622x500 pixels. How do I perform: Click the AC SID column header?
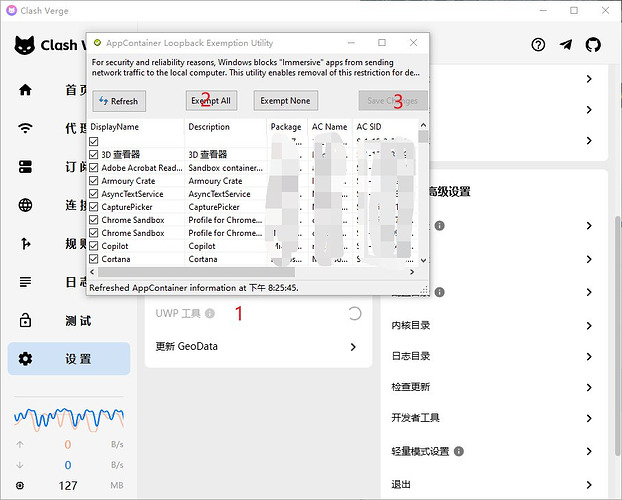point(385,127)
